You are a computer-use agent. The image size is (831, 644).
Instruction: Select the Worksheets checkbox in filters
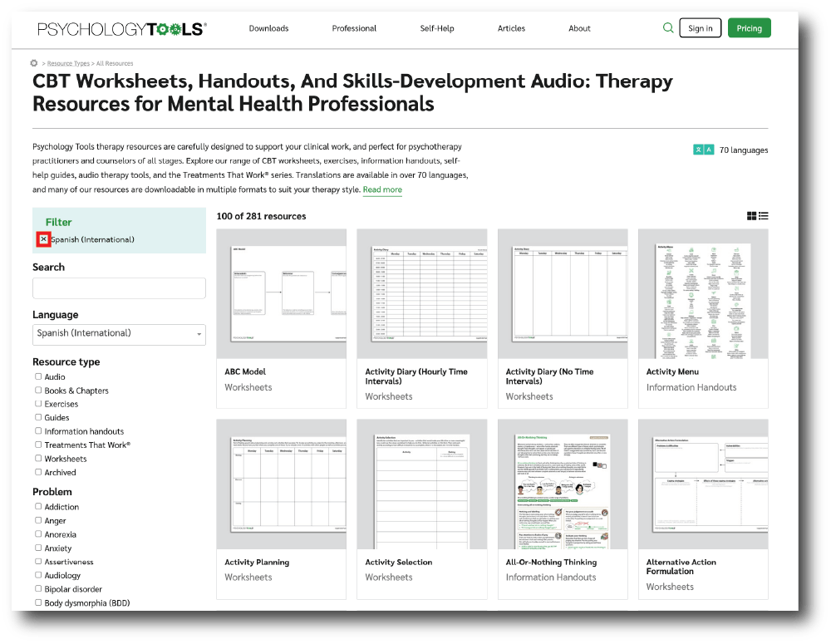(x=38, y=458)
